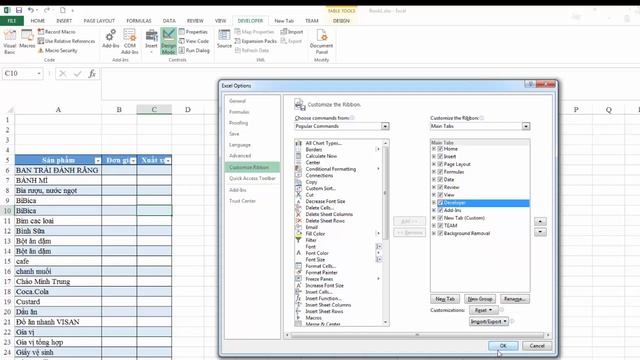Screen dimensions: 640x360
Task: Toggle Review tab checkbox
Action: click(440, 187)
